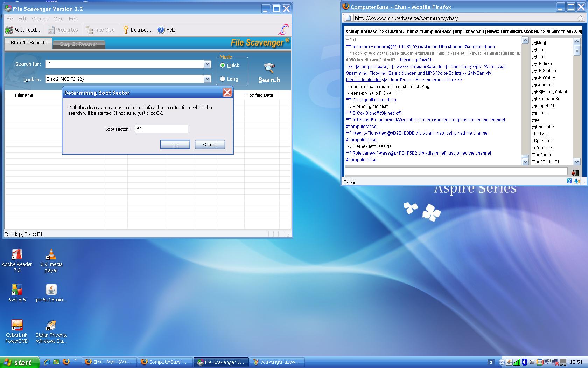Launch Internet Explorer from the Quick Launch bar
This screenshot has height=368, width=588.
47,362
